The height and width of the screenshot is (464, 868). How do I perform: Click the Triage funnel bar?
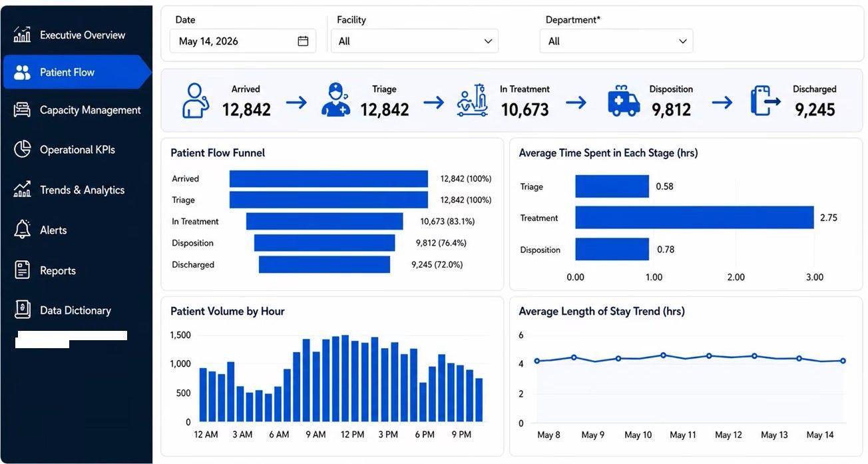329,200
